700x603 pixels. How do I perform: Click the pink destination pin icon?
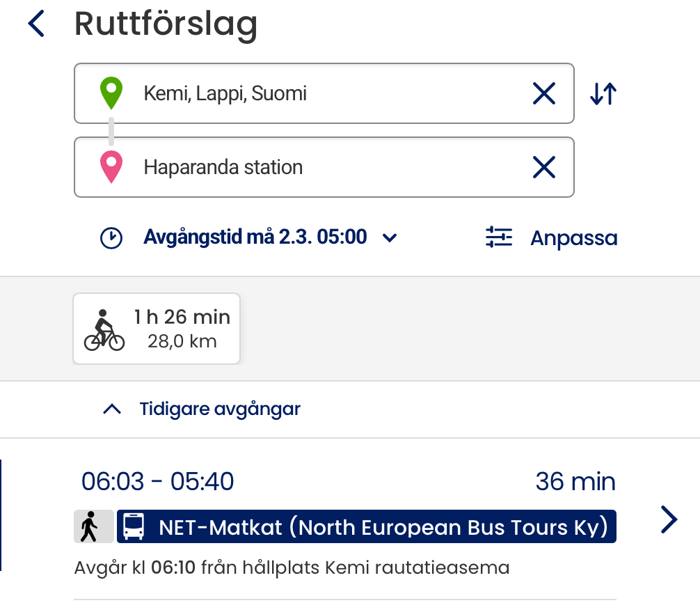[111, 168]
